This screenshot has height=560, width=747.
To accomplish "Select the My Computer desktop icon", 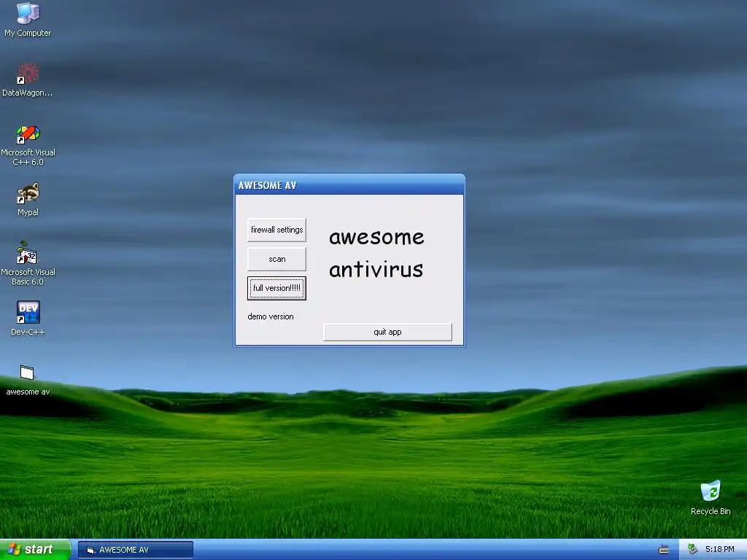I will coord(28,20).
